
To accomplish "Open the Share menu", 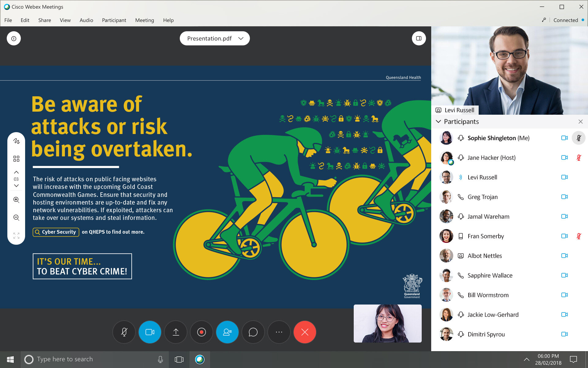I will pos(44,20).
